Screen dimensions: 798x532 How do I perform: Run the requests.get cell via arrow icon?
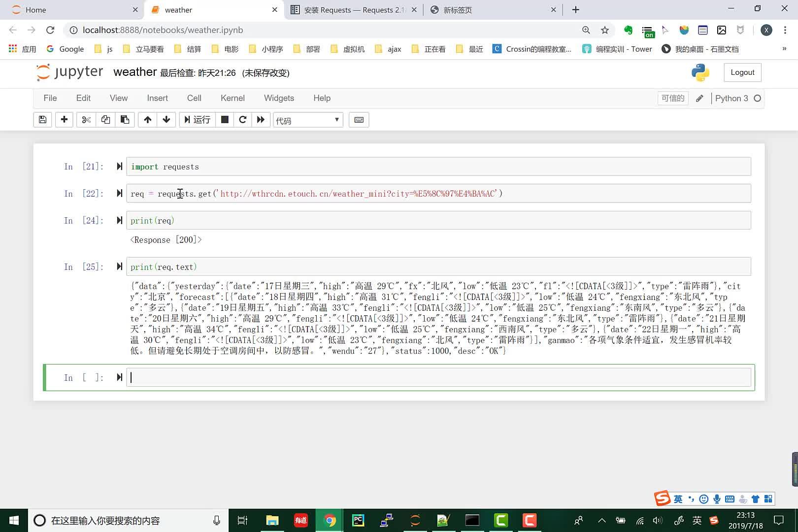(119, 193)
